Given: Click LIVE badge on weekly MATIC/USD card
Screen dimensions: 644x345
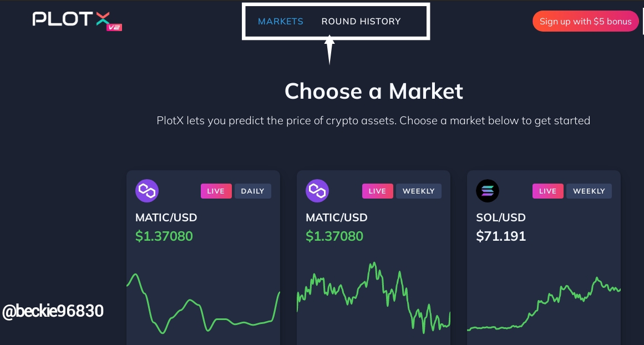Looking at the screenshot, I should coord(377,191).
